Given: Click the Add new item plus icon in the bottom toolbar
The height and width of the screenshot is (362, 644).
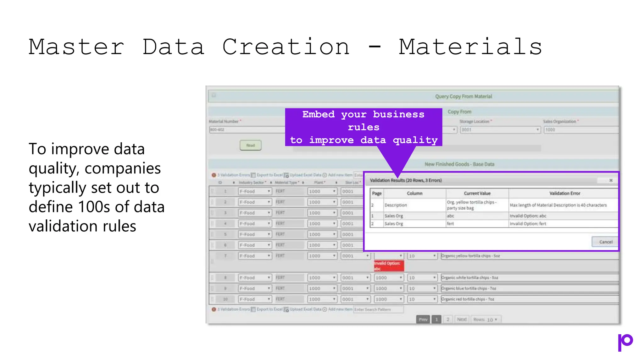Looking at the screenshot, I should coord(325,310).
